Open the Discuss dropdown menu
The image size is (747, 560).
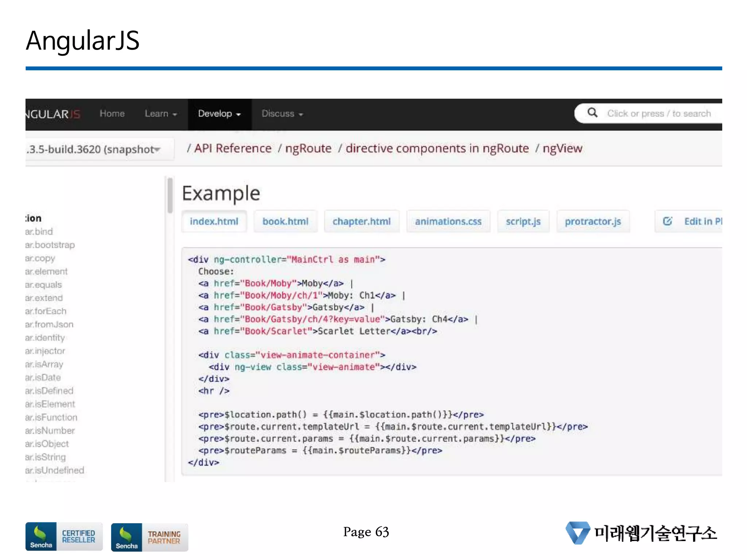coord(282,114)
